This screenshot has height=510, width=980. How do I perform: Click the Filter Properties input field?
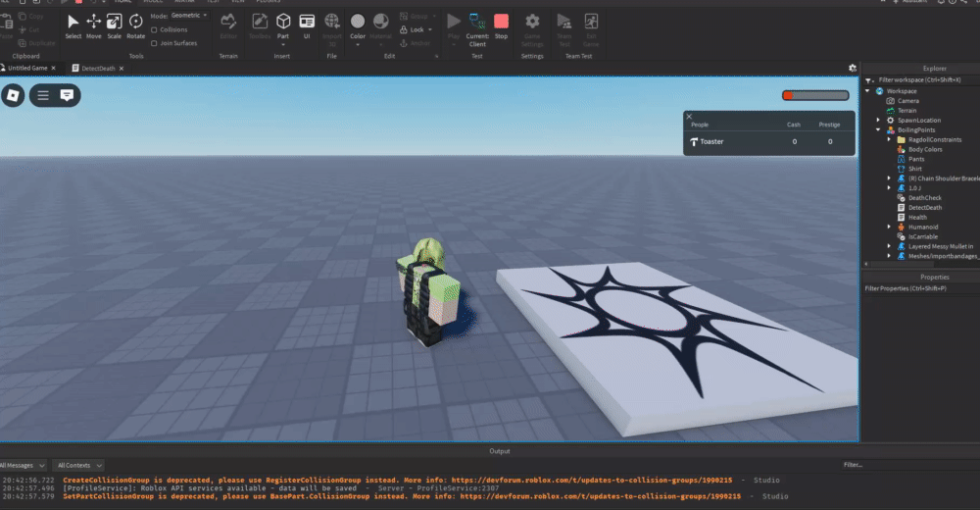(x=920, y=288)
